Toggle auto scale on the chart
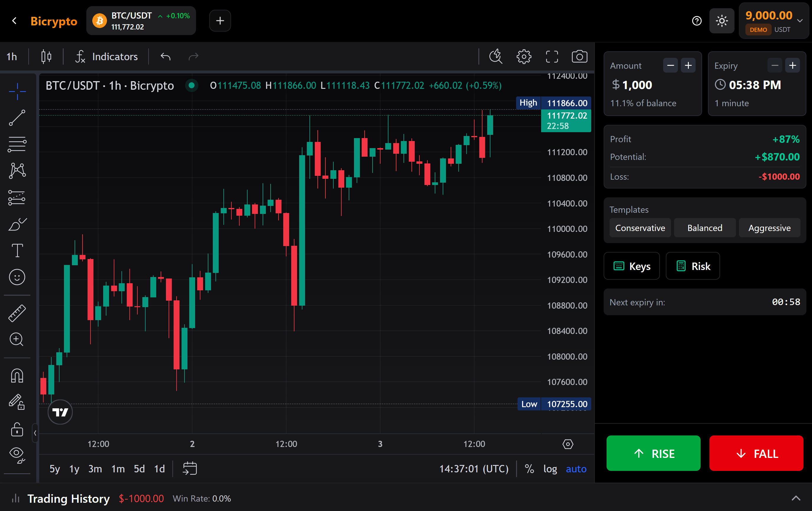 coord(576,469)
